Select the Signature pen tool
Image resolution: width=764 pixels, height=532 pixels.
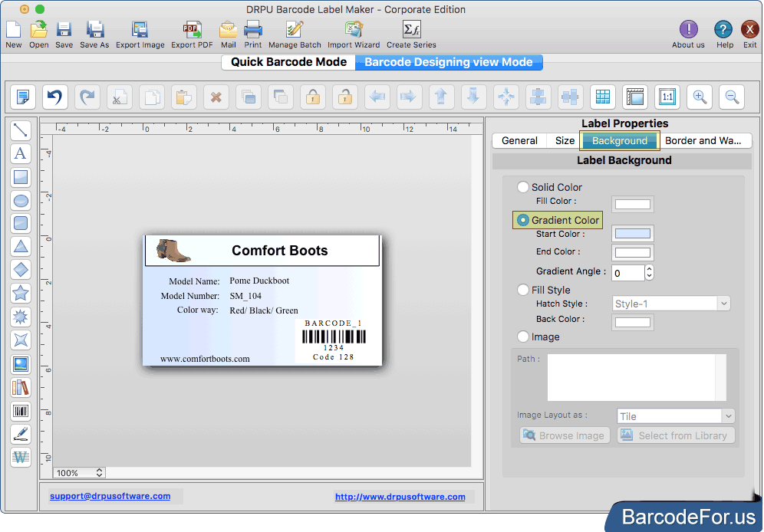pyautogui.click(x=21, y=434)
